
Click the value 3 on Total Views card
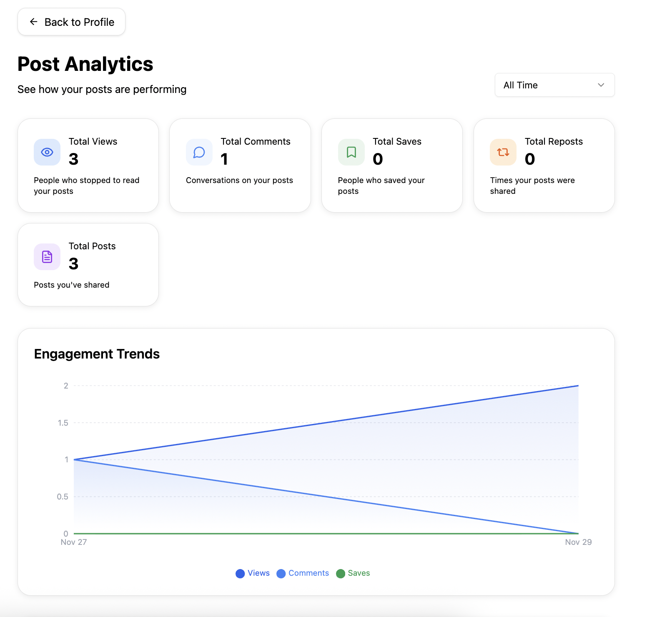pyautogui.click(x=73, y=159)
